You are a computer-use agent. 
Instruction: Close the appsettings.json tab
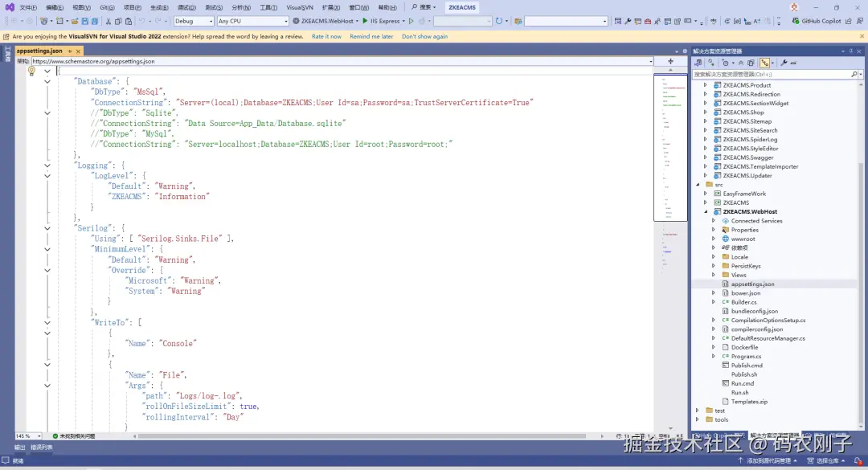coord(78,51)
